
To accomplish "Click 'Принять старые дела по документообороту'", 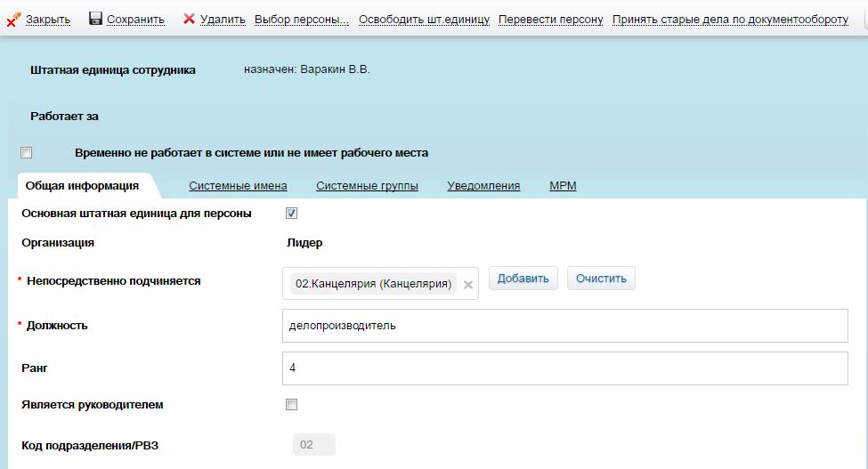I will click(x=730, y=20).
